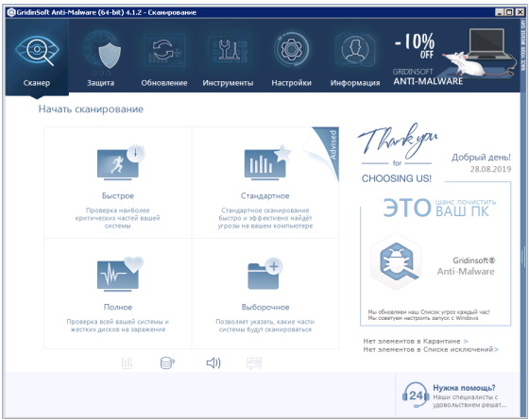
Task: Click the date 28.08.2019 text
Action: 490,169
